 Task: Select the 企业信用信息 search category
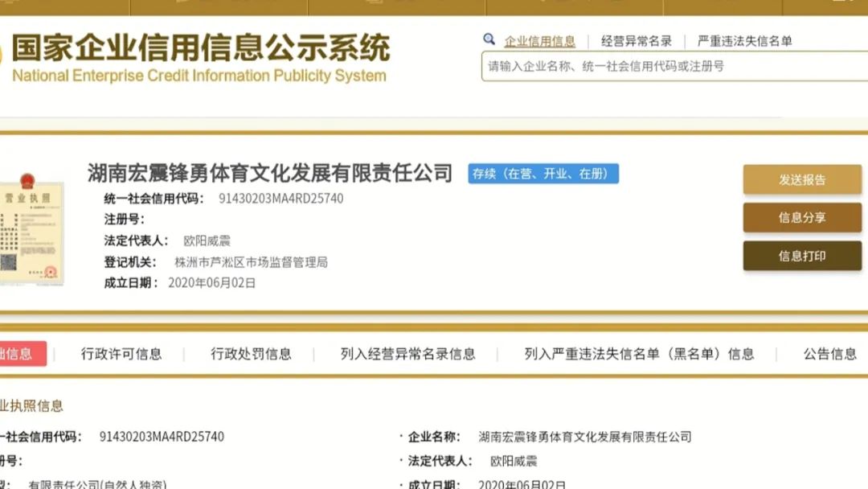pyautogui.click(x=540, y=41)
